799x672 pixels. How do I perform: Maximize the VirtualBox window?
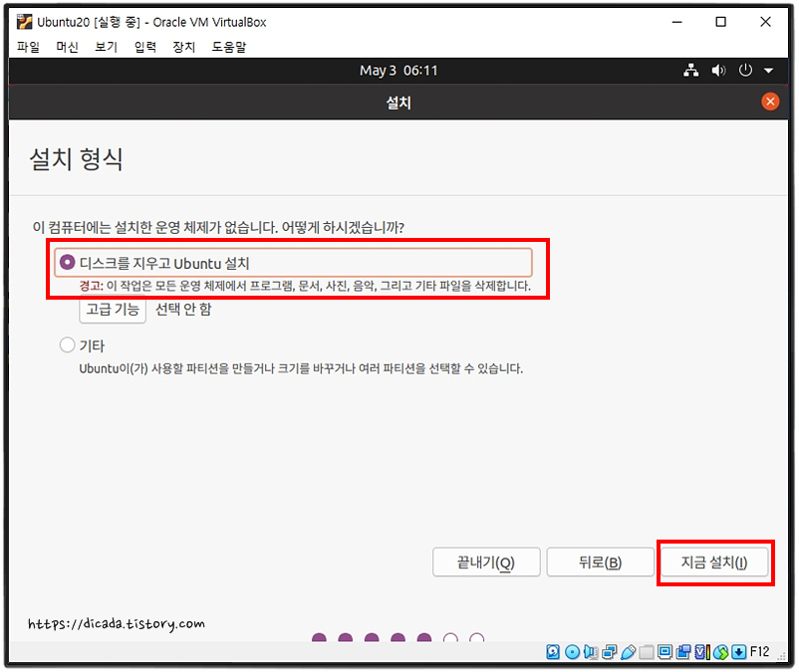(720, 22)
